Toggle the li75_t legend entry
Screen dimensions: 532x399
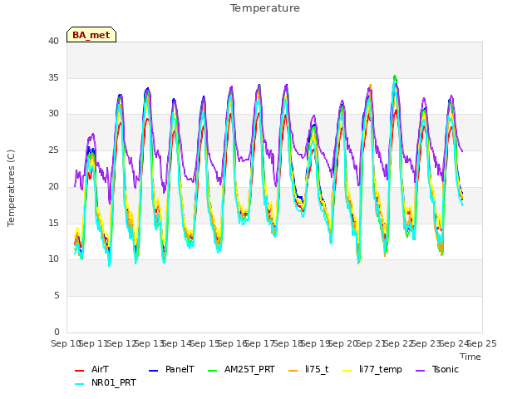[308, 369]
